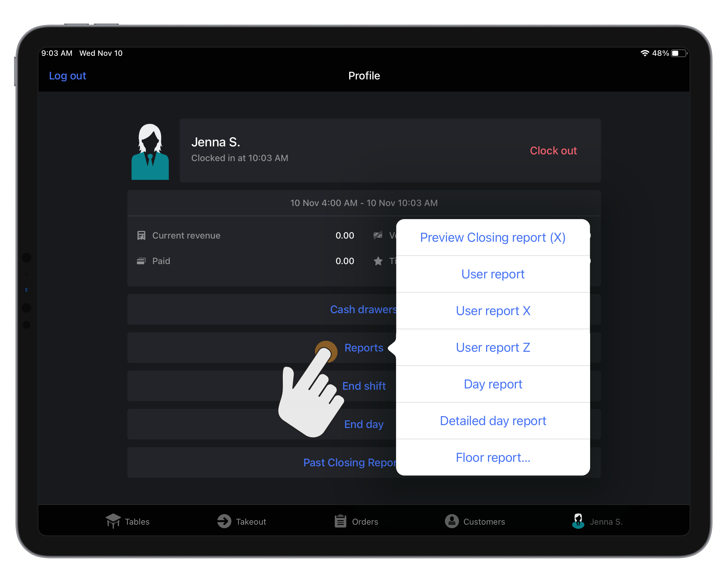Screen dimensions: 728x583
Task: Open Detailed day report option
Action: pos(493,421)
